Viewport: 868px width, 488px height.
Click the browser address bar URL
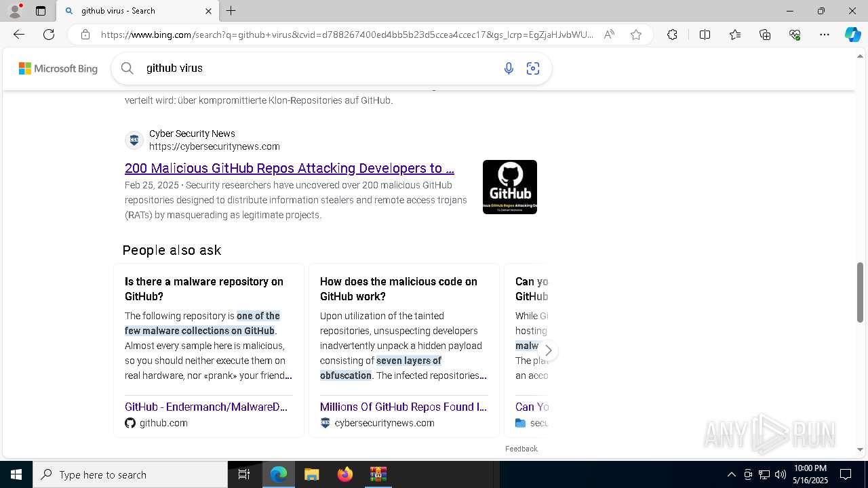coord(347,35)
